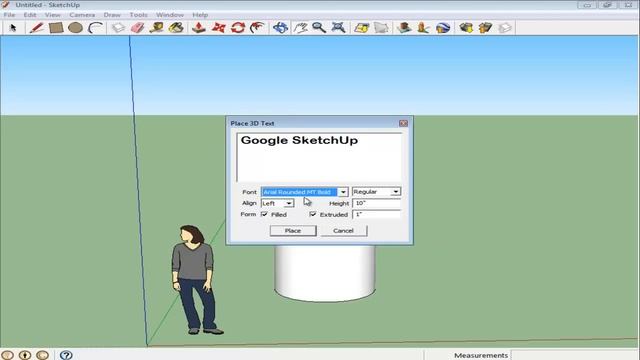Click the Make Component icon
Screen dimensions: 640x360
(119, 28)
